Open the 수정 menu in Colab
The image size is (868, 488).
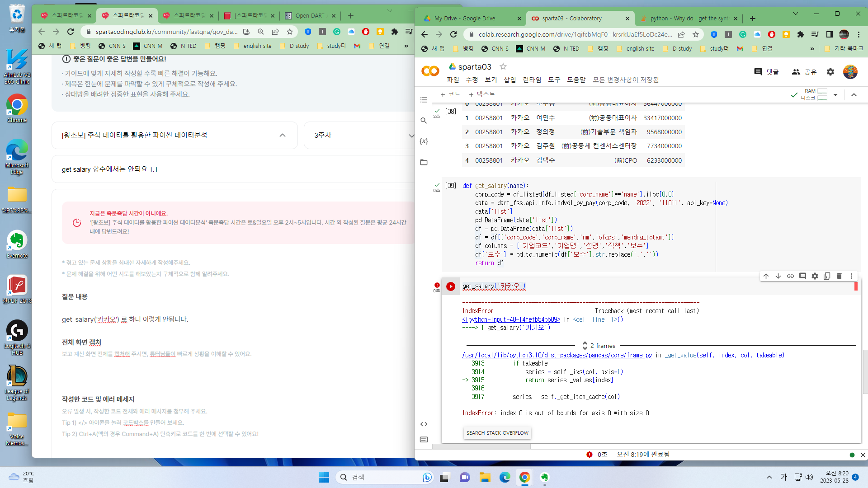point(472,80)
